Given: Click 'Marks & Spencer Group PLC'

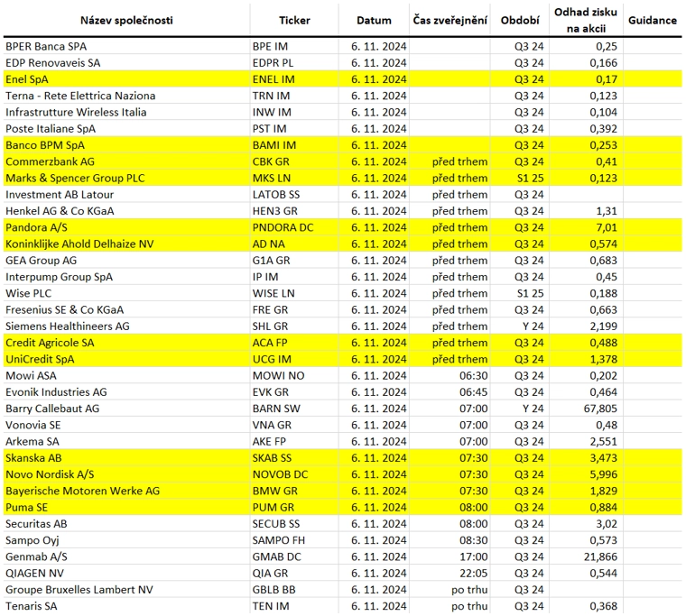Looking at the screenshot, I should pyautogui.click(x=75, y=179).
